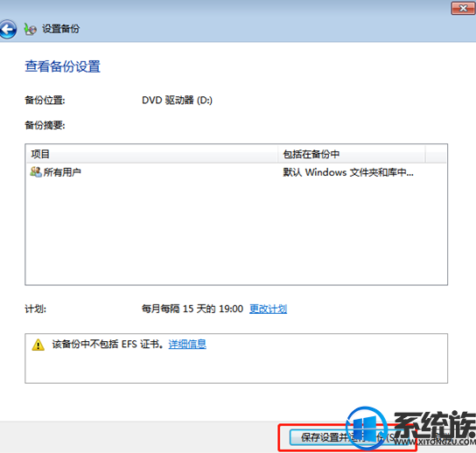The width and height of the screenshot is (476, 453).
Task: Click the 默认 Windows 文件夹和库中 entry text
Action: [348, 172]
